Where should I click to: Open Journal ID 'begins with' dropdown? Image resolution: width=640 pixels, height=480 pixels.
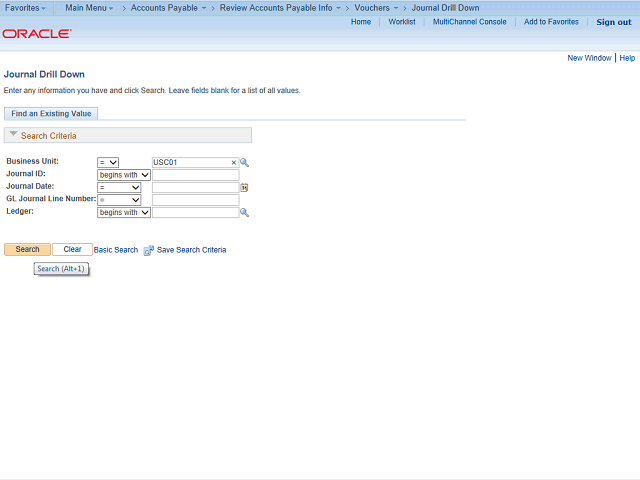124,175
